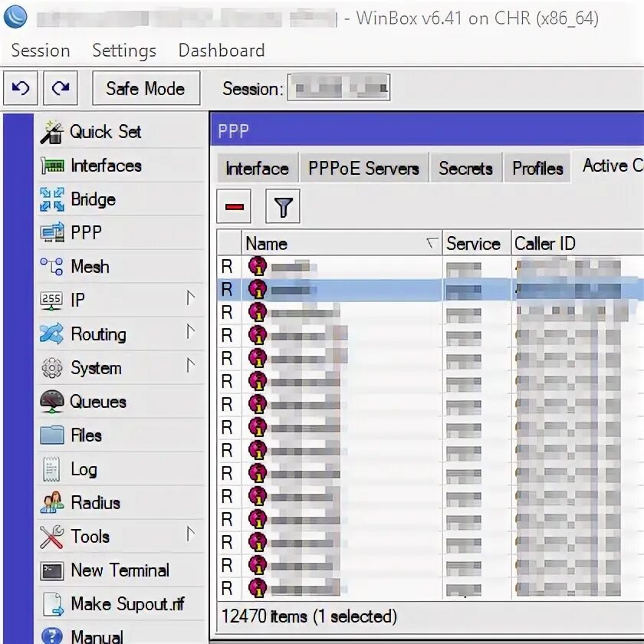Open Log from sidebar
The height and width of the screenshot is (644, 644).
tap(120, 468)
